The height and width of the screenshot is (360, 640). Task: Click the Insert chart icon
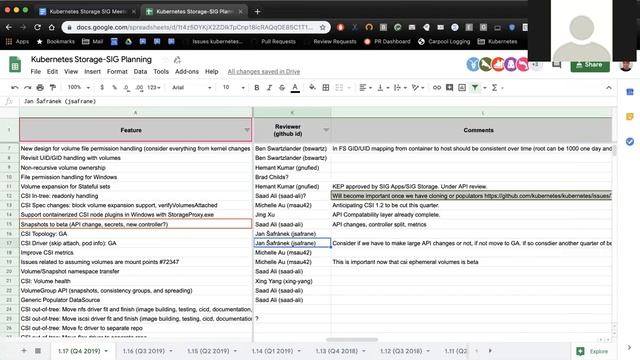pyautogui.click(x=462, y=87)
